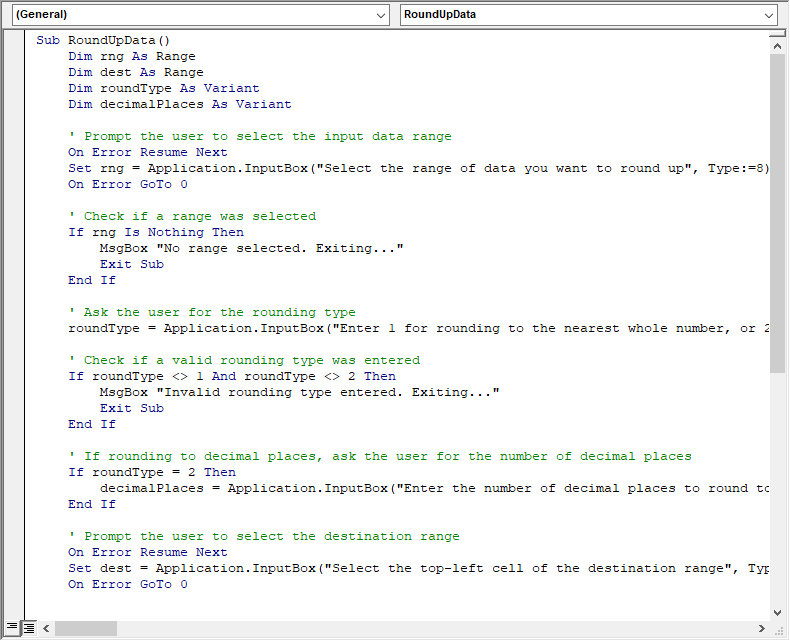
Task: Click the vertical scrollbar down arrow
Action: click(777, 613)
